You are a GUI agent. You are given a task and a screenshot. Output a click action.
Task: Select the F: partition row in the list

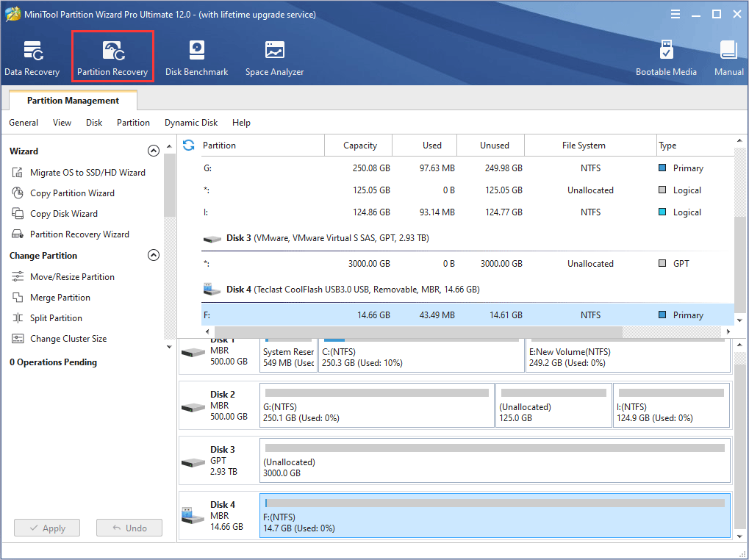coord(467,315)
